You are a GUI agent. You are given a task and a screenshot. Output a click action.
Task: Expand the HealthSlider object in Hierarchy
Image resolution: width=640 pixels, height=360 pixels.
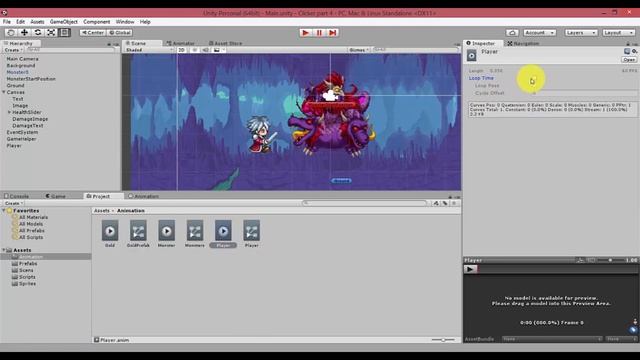pyautogui.click(x=9, y=112)
